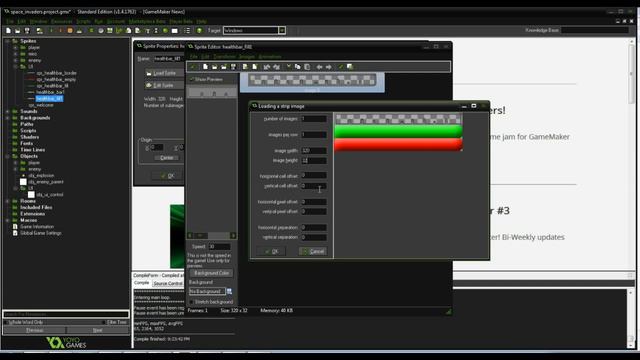Click OK in Loading a strip image dialog
The image size is (640, 360).
(271, 251)
